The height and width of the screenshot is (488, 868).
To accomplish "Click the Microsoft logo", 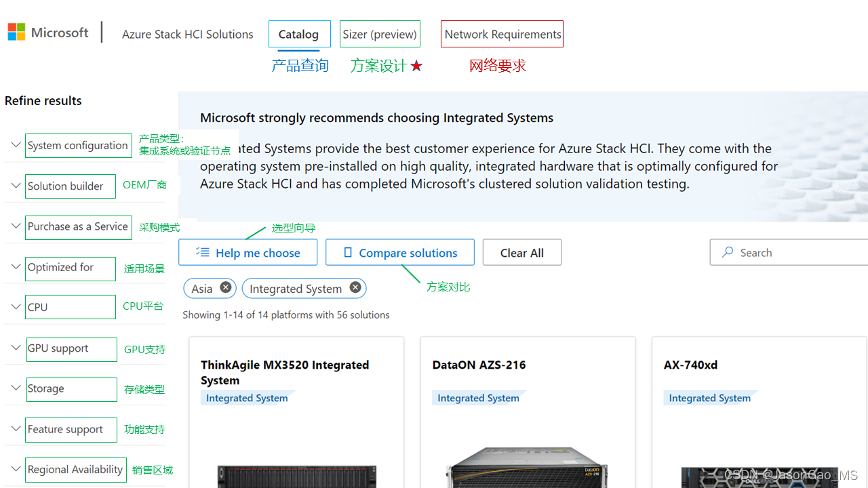I will (48, 33).
